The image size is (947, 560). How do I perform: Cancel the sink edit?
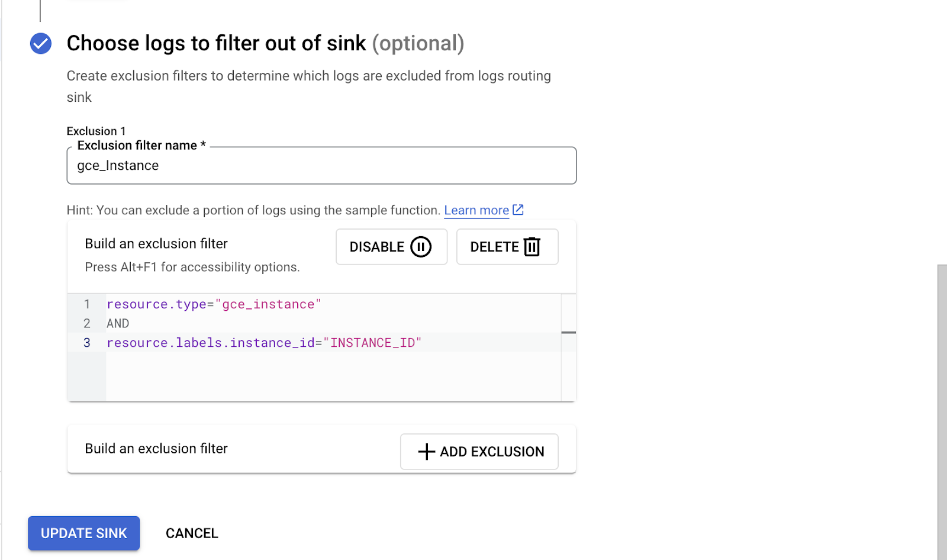(192, 533)
